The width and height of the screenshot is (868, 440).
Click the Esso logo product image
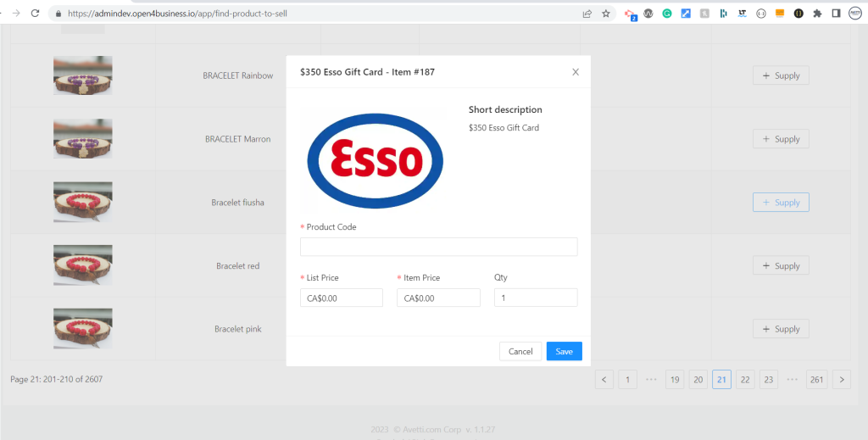tap(376, 161)
